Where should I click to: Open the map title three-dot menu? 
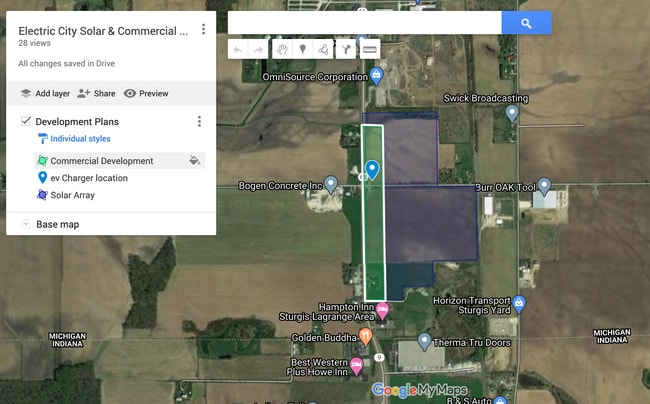(x=203, y=30)
